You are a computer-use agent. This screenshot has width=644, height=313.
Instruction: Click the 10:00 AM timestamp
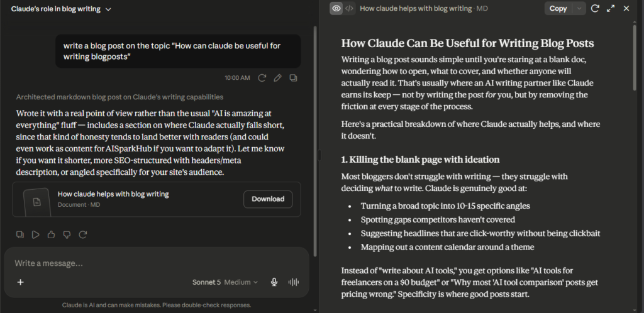(237, 78)
